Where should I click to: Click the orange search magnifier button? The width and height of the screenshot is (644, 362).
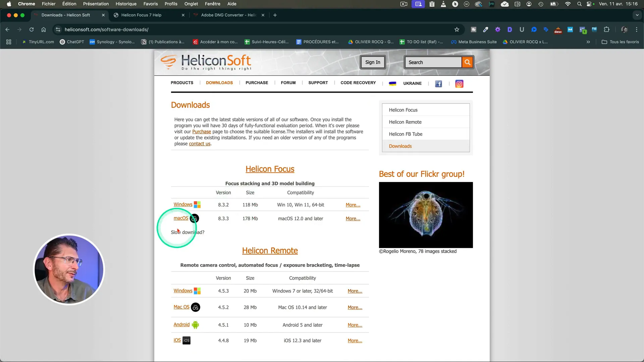[x=467, y=62]
